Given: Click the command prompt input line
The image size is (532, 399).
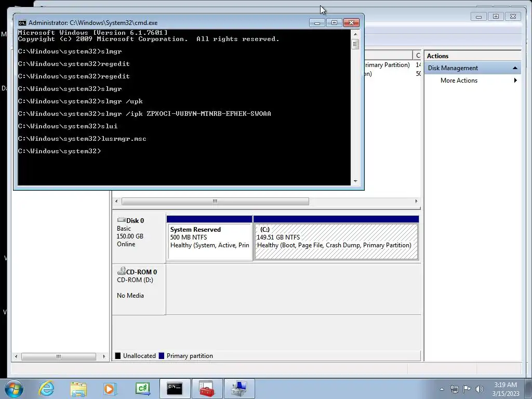Looking at the screenshot, I should tap(59, 151).
